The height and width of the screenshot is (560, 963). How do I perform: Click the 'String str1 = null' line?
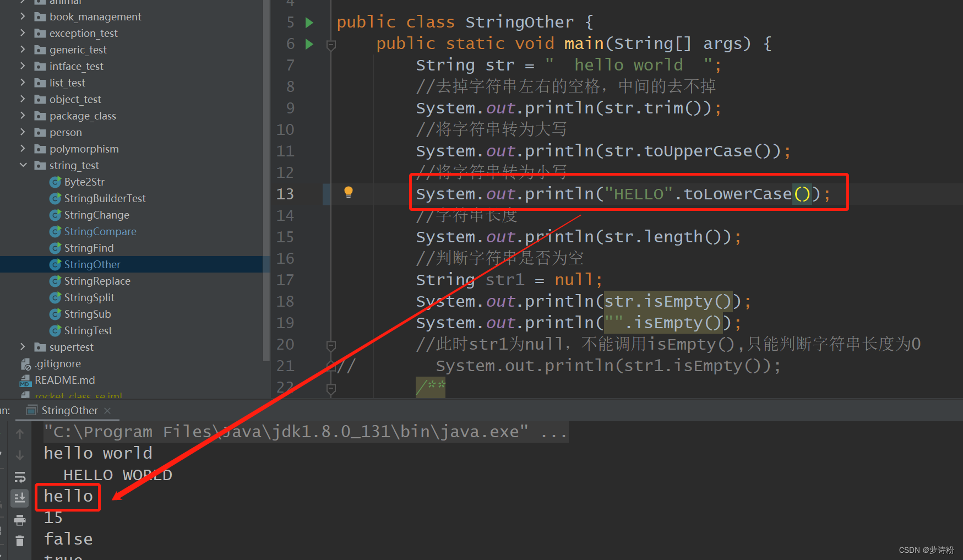click(x=509, y=280)
